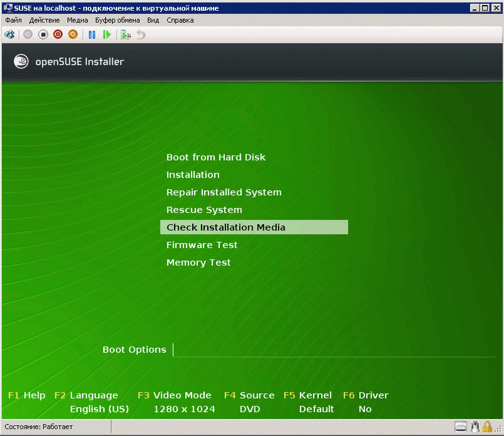Open F4 Source selector
Viewport: 504px width, 436px height.
(249, 395)
